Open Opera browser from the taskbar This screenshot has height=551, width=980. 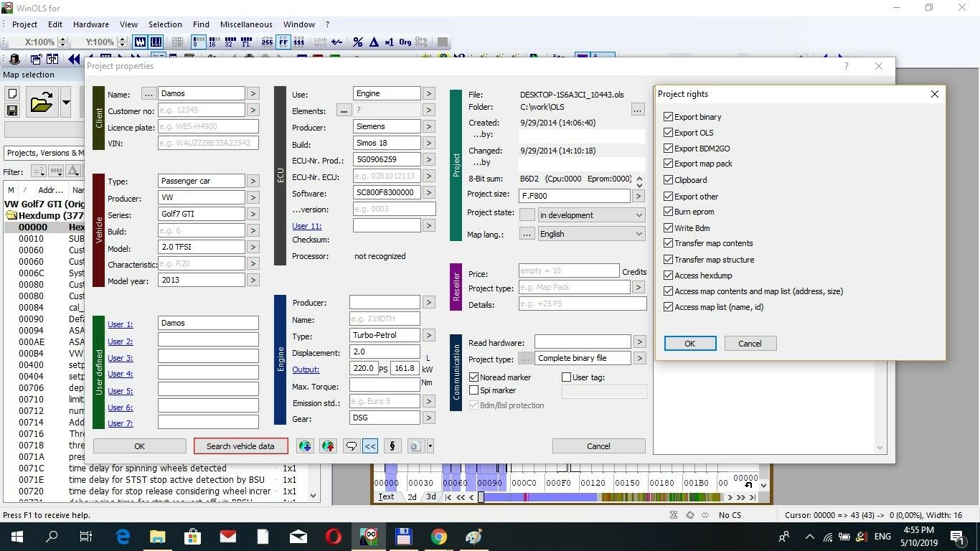(333, 536)
